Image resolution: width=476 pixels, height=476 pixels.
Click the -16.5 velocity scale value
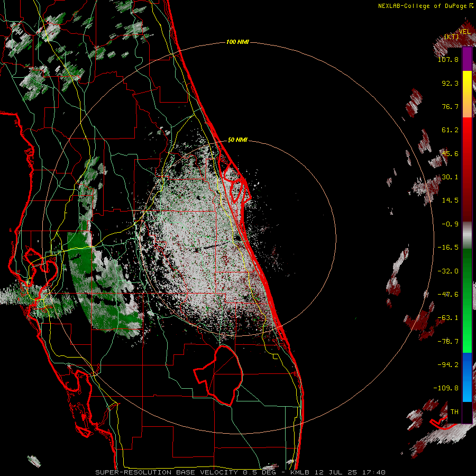(x=448, y=248)
